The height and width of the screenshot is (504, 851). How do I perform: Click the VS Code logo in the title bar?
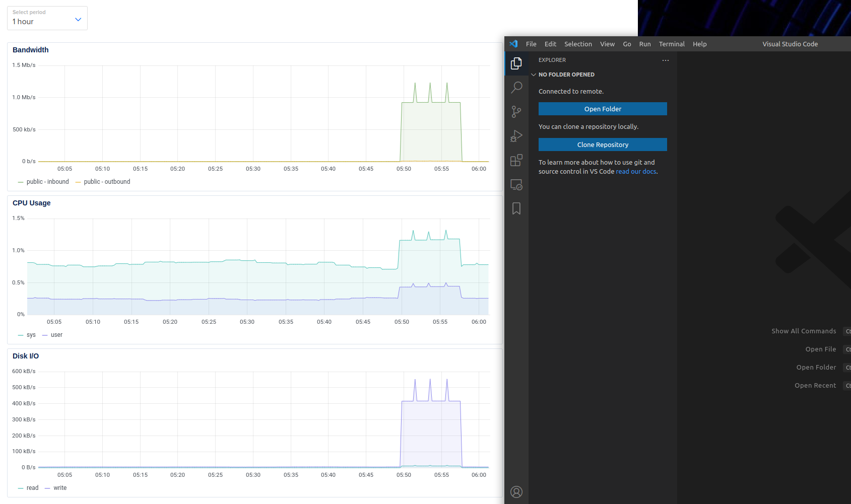tap(513, 44)
